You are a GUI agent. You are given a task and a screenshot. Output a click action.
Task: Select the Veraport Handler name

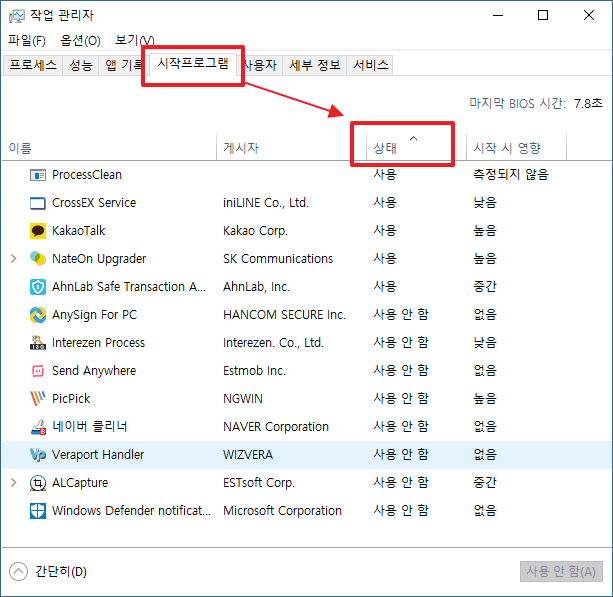tap(98, 455)
